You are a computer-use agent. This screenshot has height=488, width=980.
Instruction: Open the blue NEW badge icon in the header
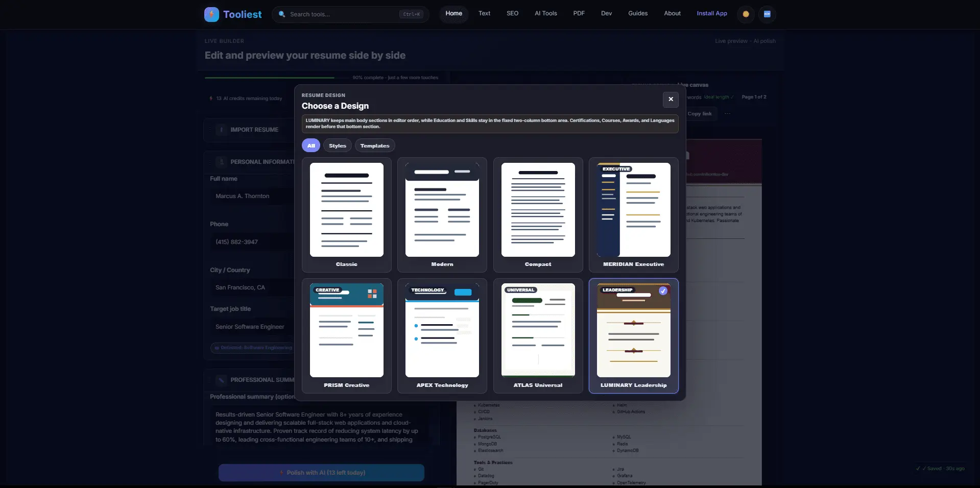767,14
